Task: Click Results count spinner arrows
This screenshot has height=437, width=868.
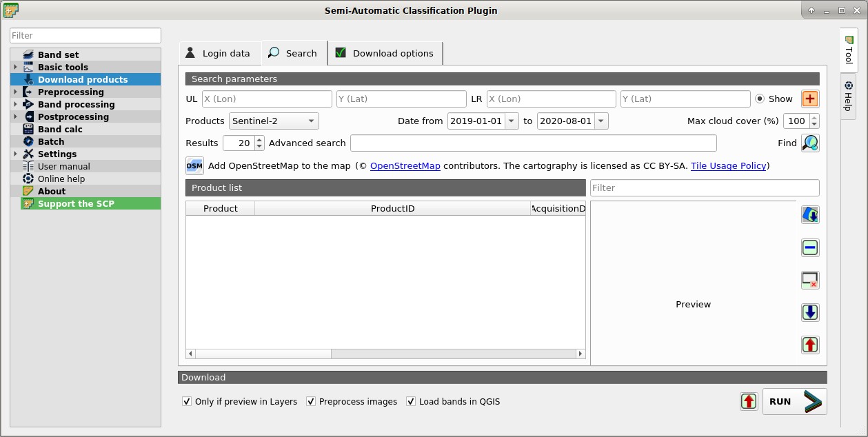Action: (x=259, y=143)
